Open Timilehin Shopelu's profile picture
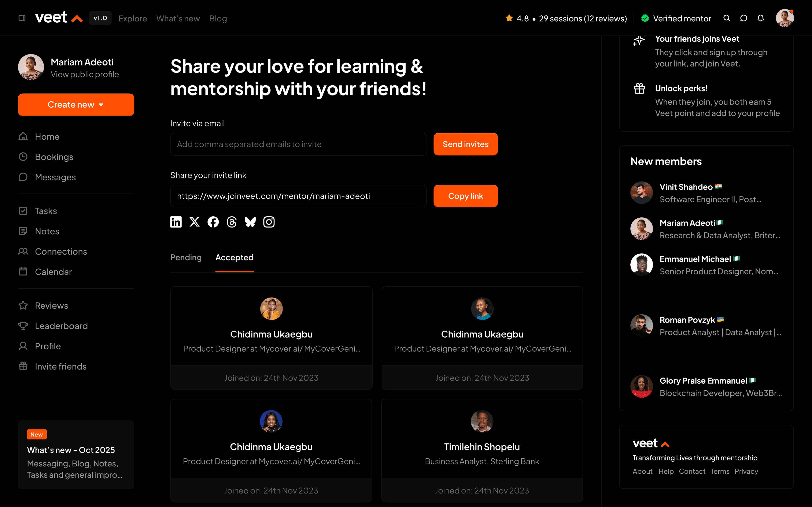Screen dimensions: 812x507 coord(482,421)
